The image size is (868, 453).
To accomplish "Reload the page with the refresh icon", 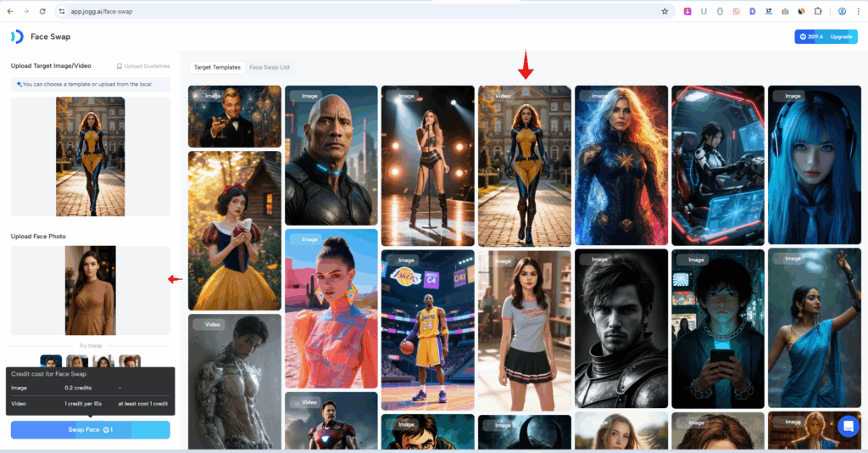I will [x=43, y=12].
